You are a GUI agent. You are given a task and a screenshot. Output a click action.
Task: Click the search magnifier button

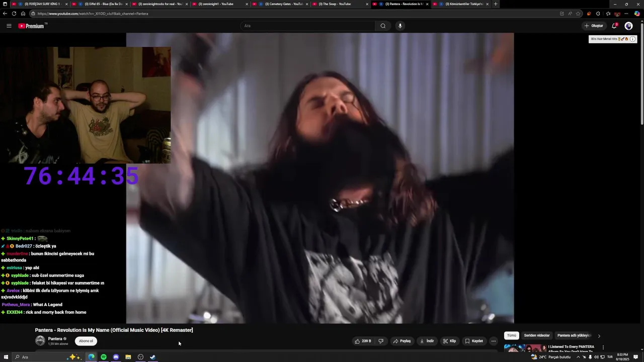click(x=383, y=26)
